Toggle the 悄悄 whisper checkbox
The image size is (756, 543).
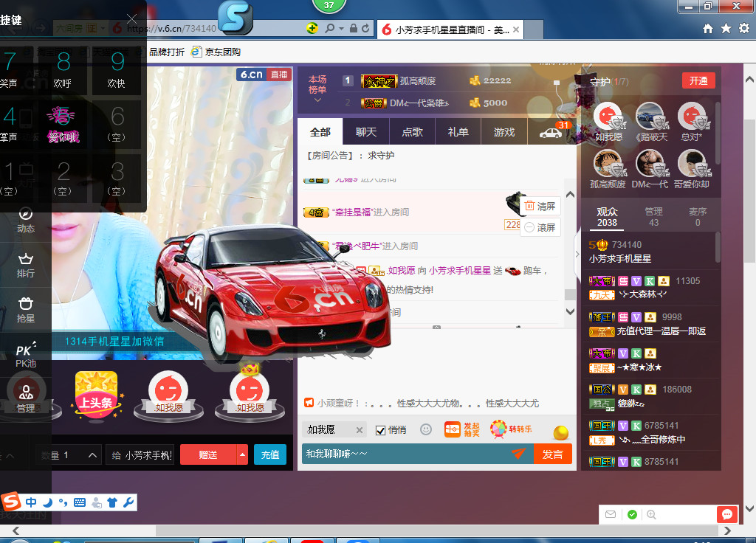380,430
